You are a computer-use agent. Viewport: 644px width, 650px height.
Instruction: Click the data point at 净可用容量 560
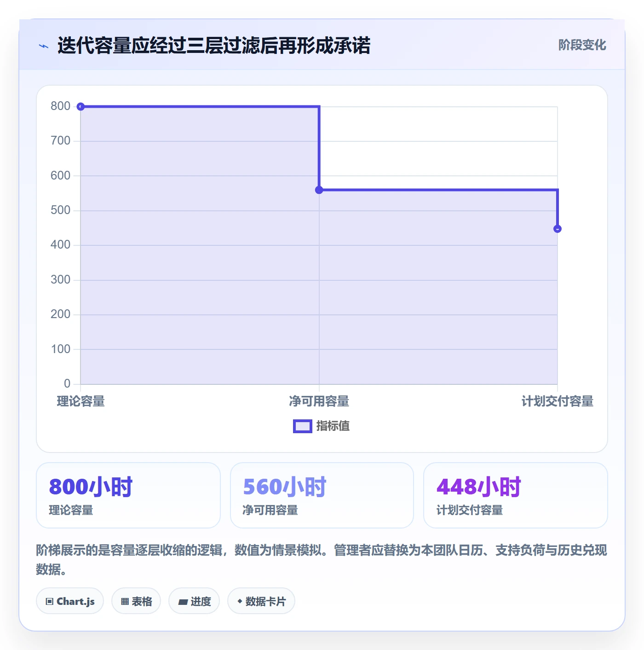319,190
